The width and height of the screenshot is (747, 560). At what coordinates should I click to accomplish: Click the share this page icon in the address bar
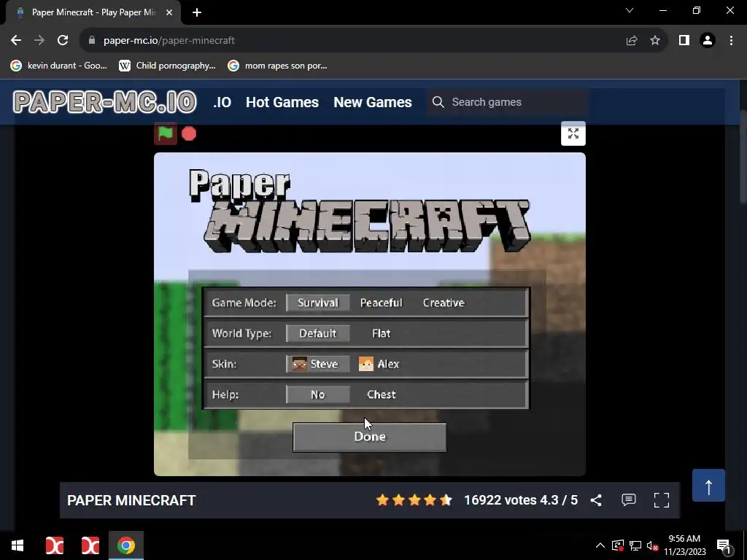tap(632, 41)
